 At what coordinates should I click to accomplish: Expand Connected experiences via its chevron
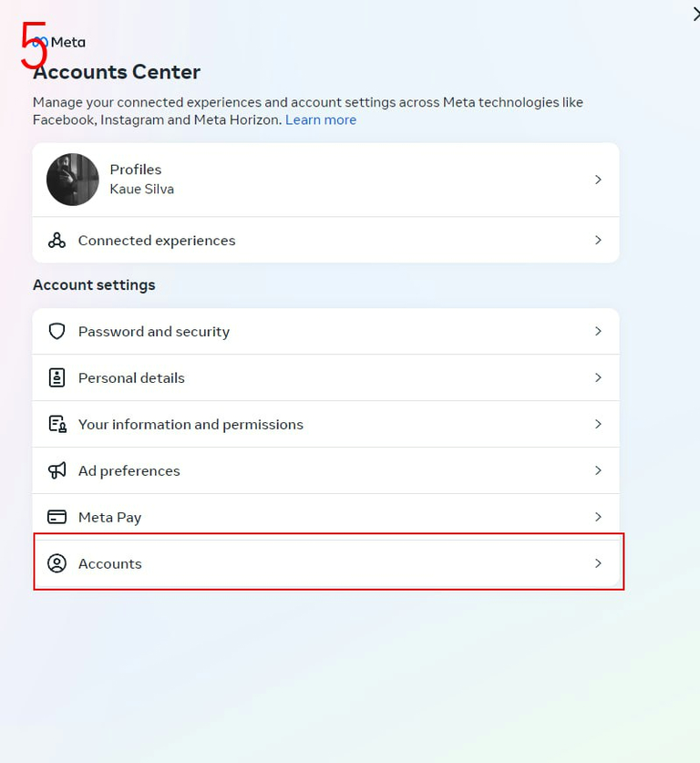(x=598, y=241)
